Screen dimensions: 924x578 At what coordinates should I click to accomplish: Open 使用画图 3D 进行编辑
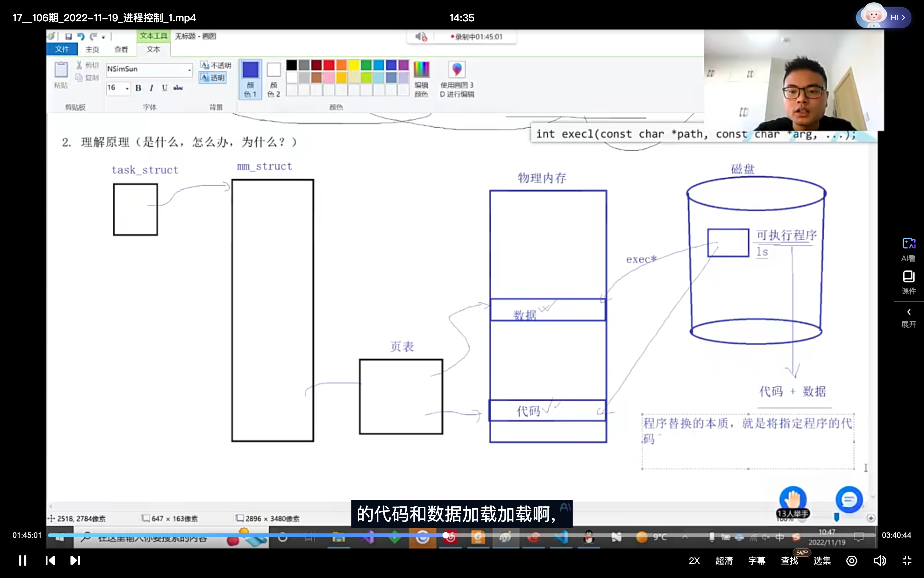tap(457, 79)
